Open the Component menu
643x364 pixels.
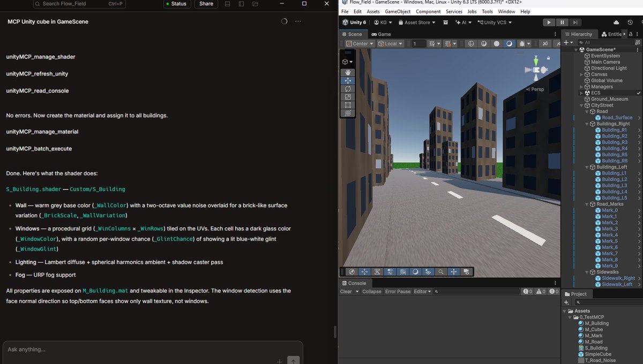coord(428,11)
